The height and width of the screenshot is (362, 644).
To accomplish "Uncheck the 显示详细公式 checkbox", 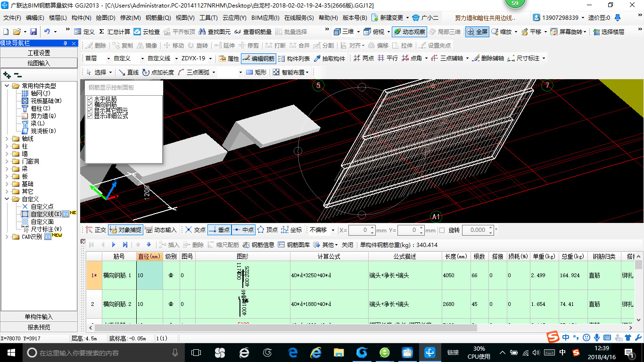I will click(90, 116).
